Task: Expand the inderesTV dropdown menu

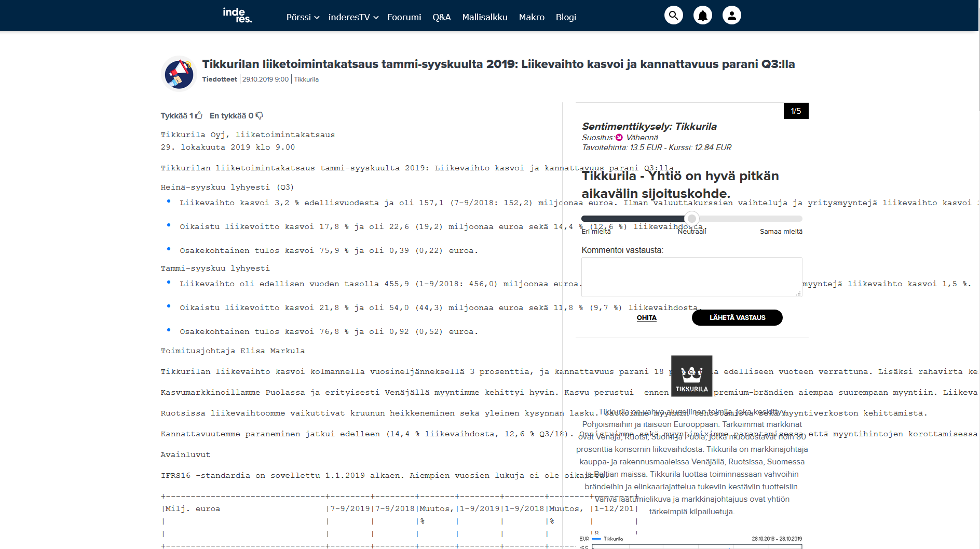Action: 353,17
